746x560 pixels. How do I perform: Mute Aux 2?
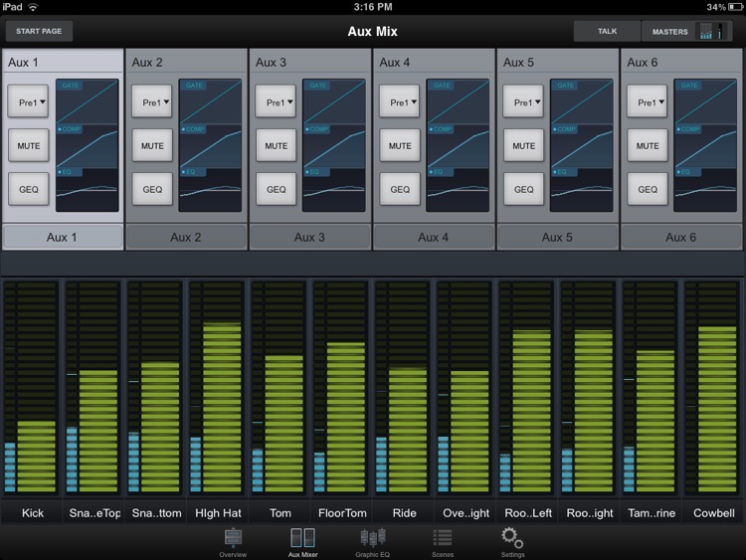click(x=152, y=145)
